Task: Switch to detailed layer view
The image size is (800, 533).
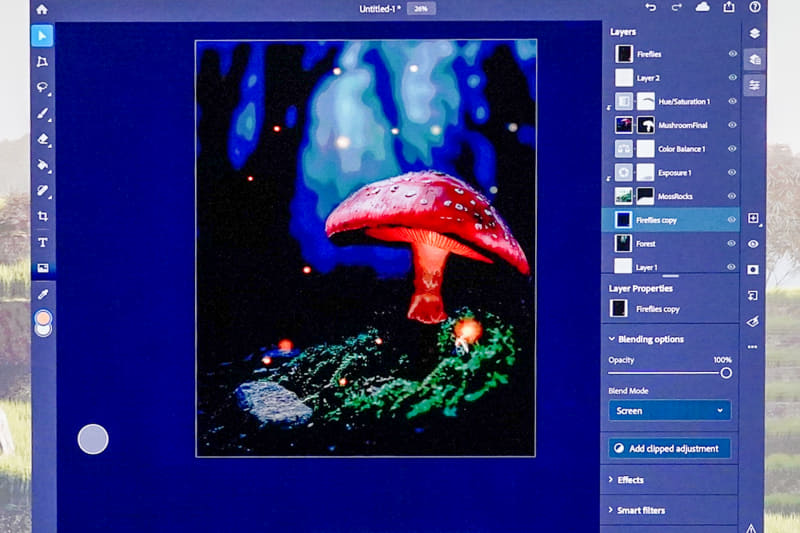Action: tap(755, 60)
